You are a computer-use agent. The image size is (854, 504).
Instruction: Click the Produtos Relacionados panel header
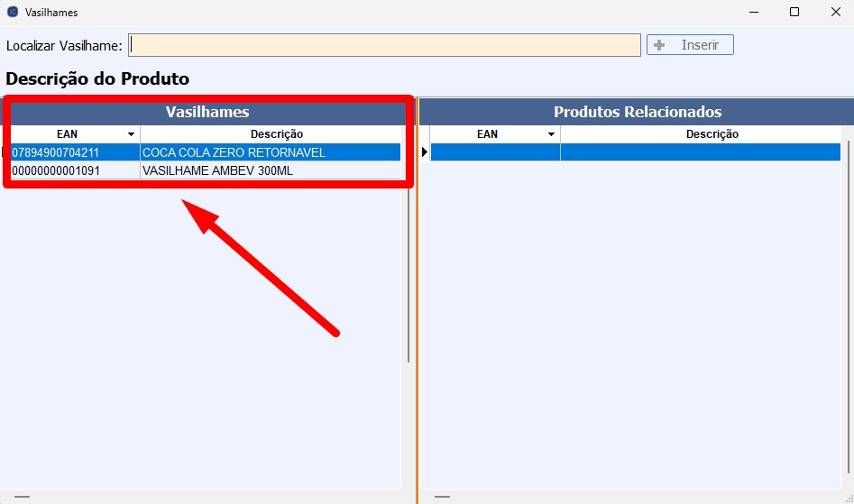638,112
